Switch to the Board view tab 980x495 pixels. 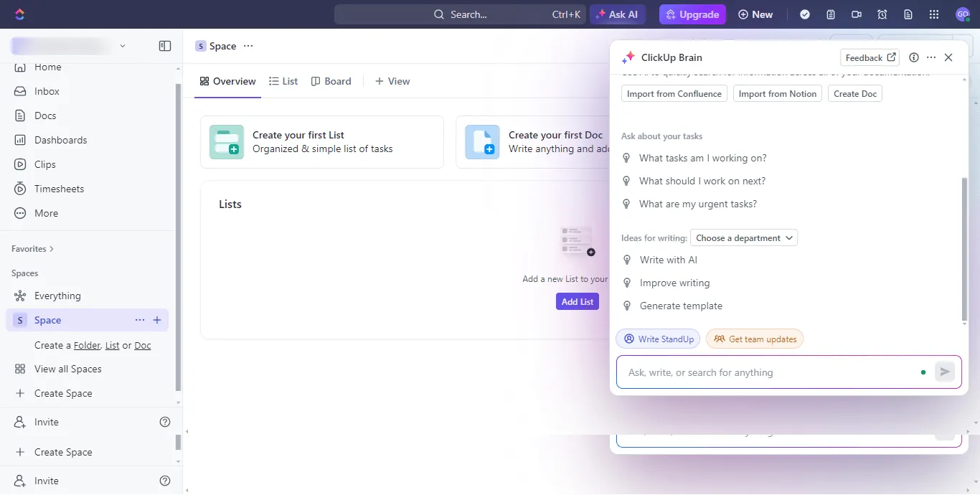[x=331, y=81]
